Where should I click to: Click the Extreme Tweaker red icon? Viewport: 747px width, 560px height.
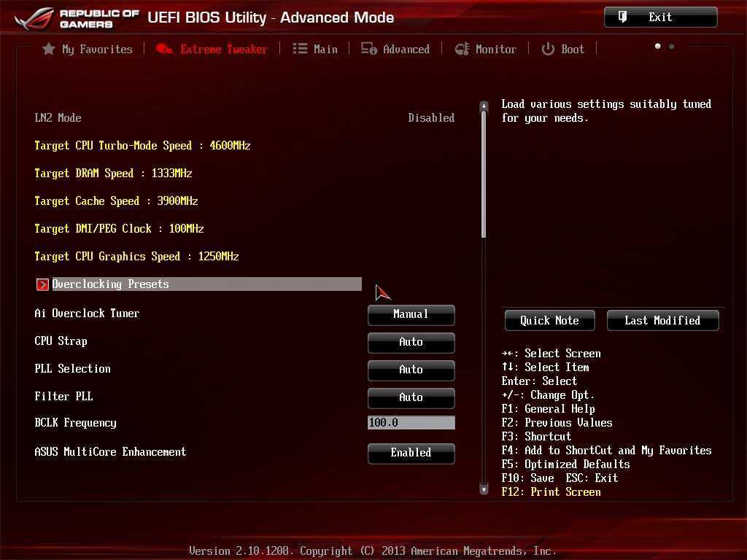point(165,49)
